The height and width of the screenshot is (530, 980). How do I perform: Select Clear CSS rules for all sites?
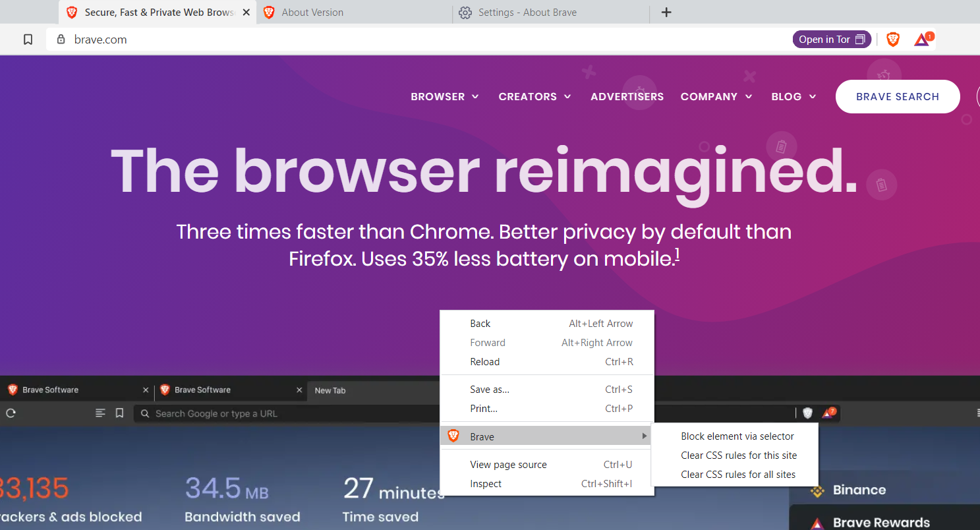tap(735, 475)
